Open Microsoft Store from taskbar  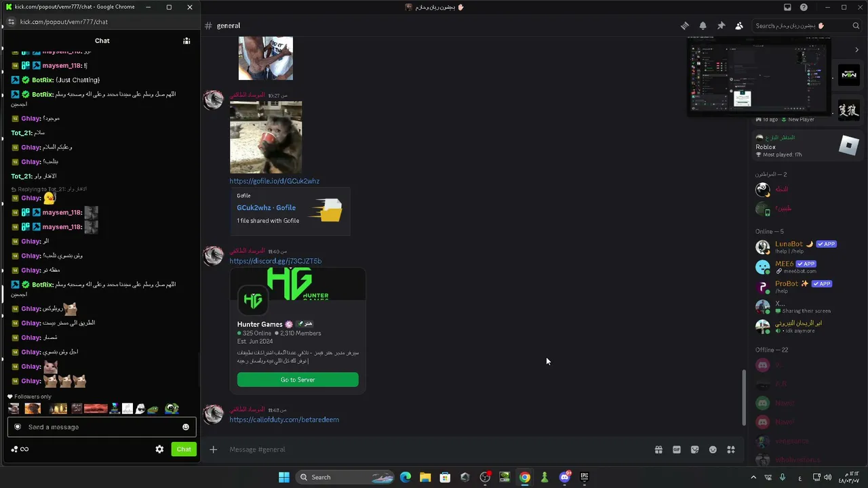click(x=445, y=477)
